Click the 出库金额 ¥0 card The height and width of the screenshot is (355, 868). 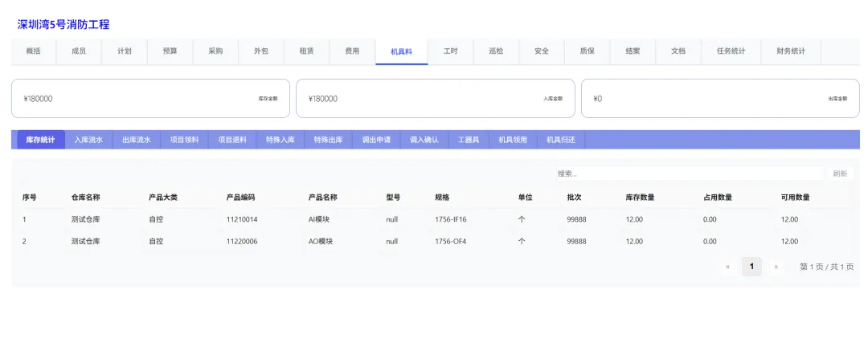[720, 99]
